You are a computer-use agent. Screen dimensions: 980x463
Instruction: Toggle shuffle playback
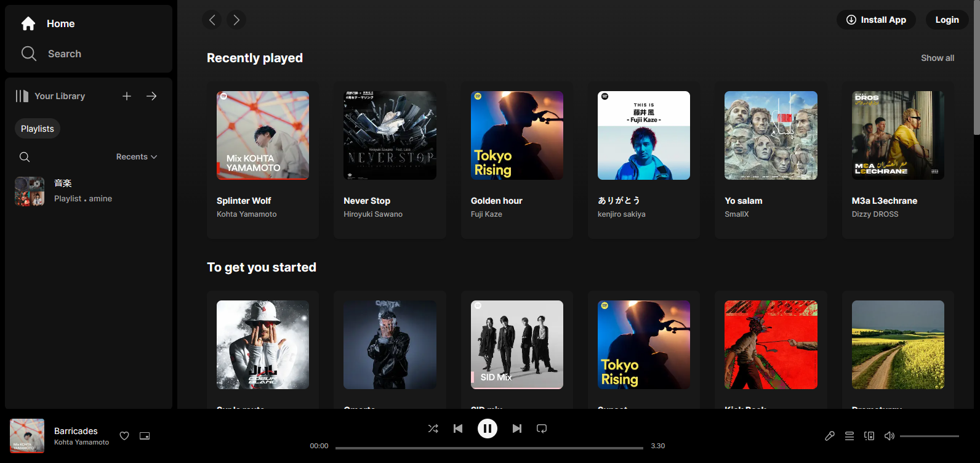[433, 429]
